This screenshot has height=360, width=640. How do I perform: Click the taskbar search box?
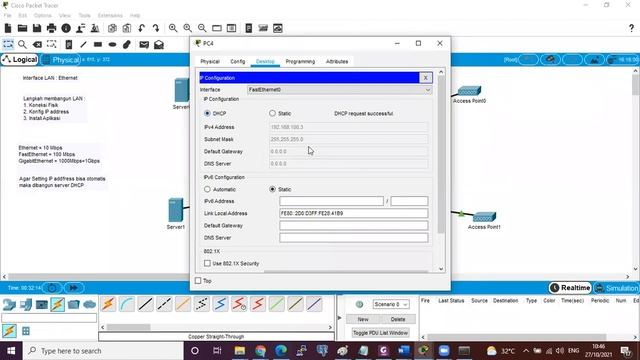pos(103,351)
